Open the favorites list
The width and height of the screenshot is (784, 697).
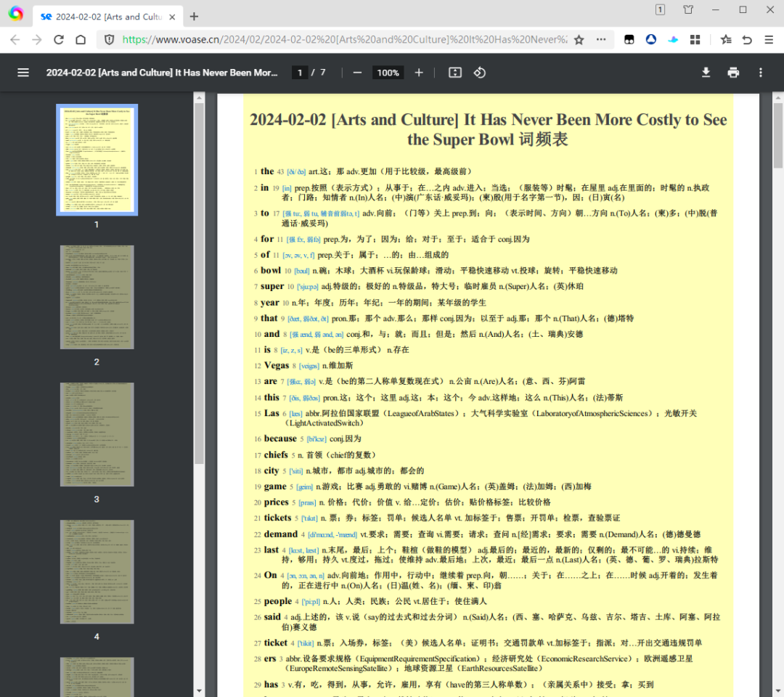click(726, 39)
